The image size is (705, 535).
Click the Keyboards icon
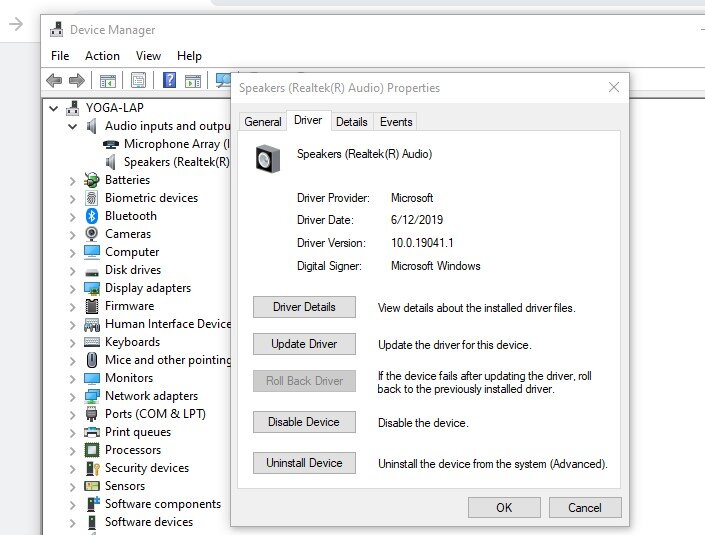pos(92,342)
